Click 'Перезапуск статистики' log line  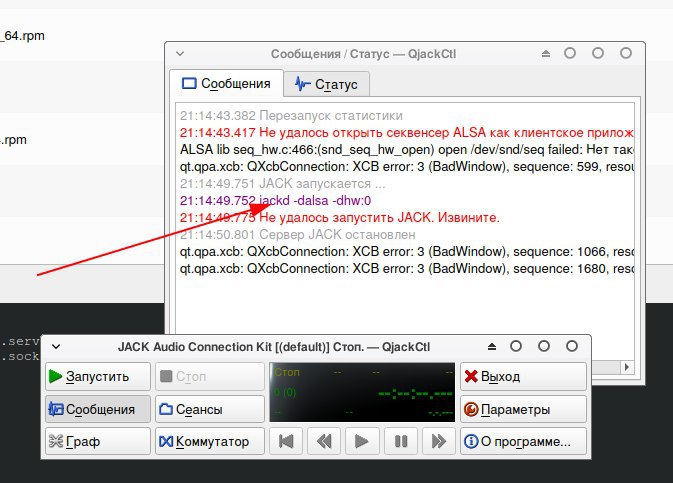(x=291, y=115)
